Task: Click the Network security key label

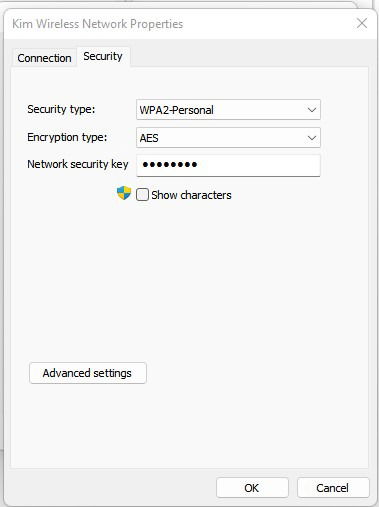Action: click(78, 164)
